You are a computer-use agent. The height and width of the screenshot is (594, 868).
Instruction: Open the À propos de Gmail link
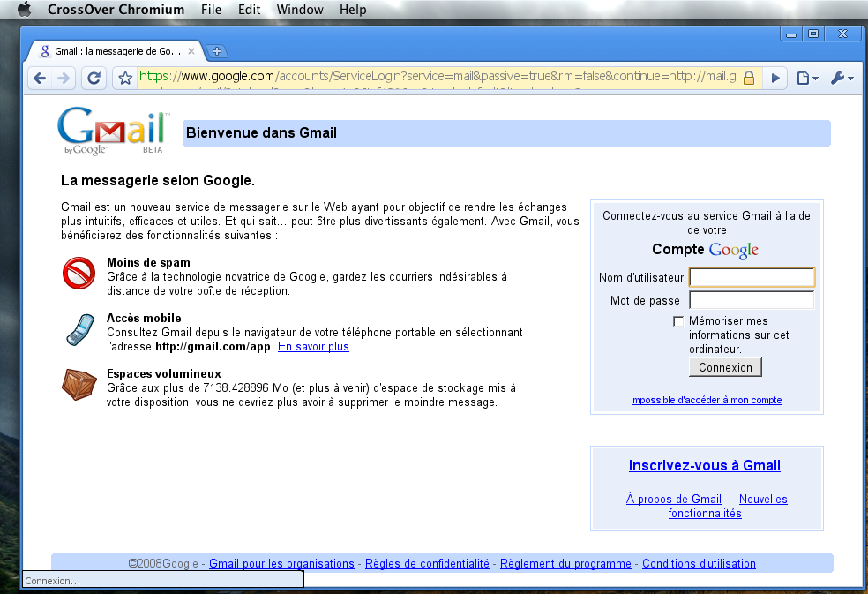[x=674, y=499]
